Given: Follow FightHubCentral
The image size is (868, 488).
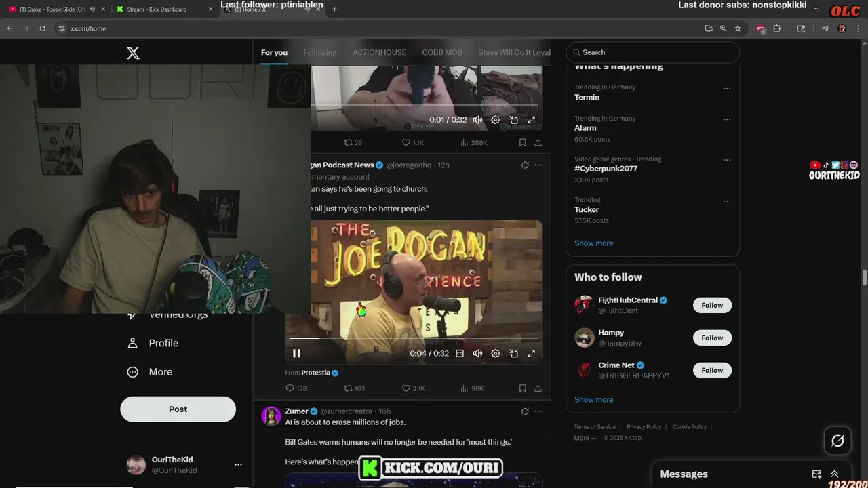Looking at the screenshot, I should 712,306.
